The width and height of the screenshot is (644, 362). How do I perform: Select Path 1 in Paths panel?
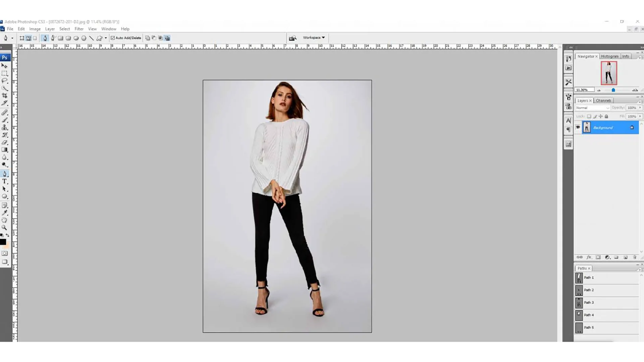607,278
